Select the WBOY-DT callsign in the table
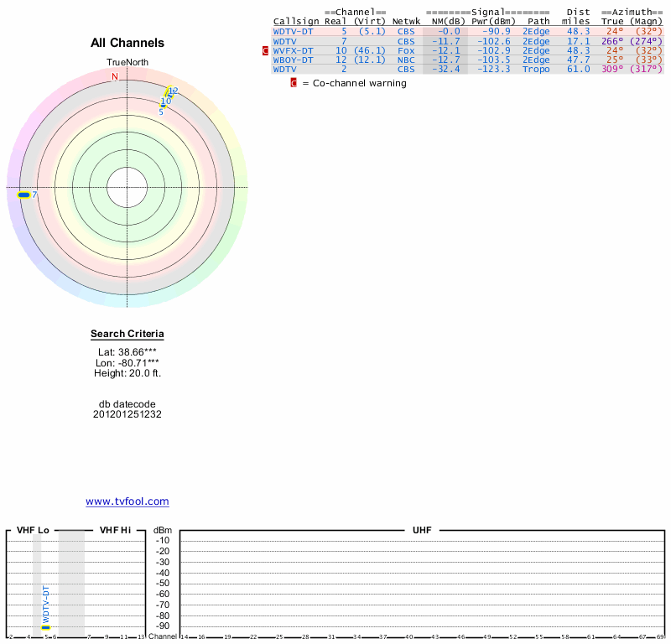The height and width of the screenshot is (644, 671). [x=293, y=60]
